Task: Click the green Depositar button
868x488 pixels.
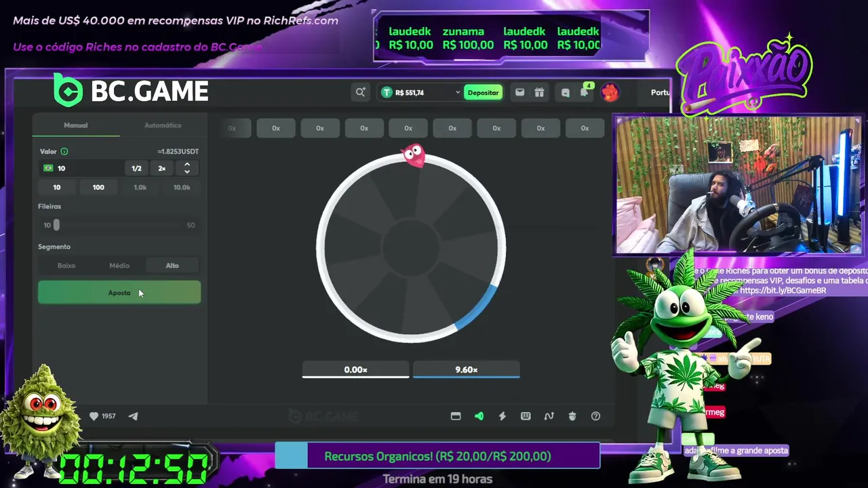Action: (x=483, y=92)
